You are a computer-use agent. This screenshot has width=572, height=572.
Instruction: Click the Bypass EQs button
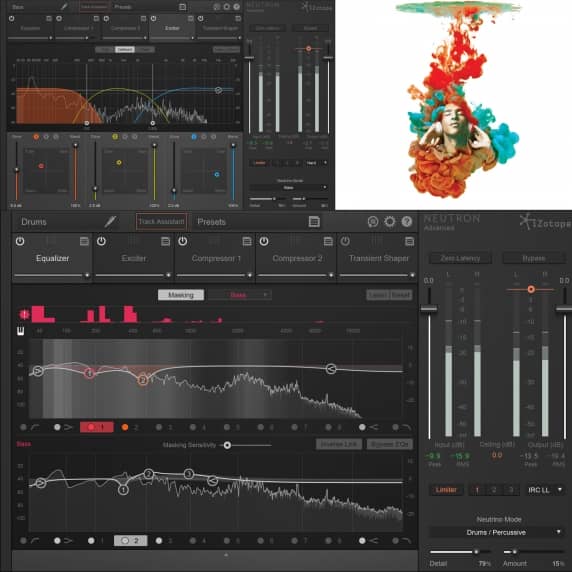390,444
